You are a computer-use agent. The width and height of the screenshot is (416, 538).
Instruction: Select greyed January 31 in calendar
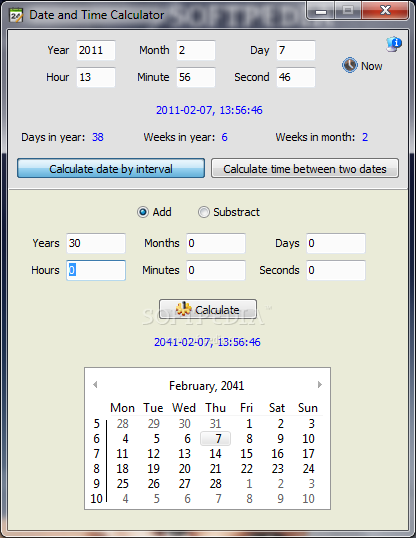[x=216, y=424]
